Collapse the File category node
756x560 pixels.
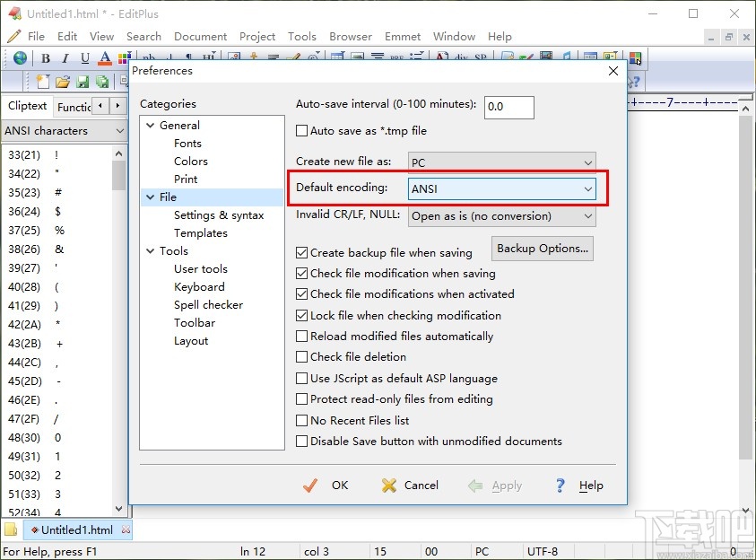(151, 197)
